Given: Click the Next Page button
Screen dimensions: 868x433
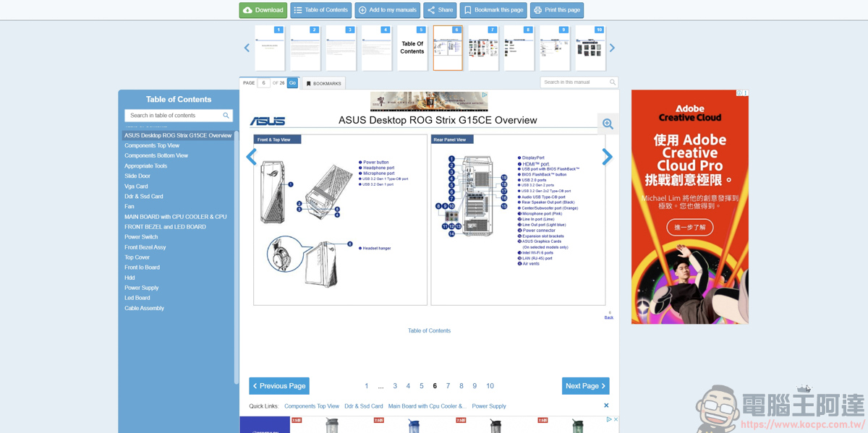Looking at the screenshot, I should click(586, 386).
